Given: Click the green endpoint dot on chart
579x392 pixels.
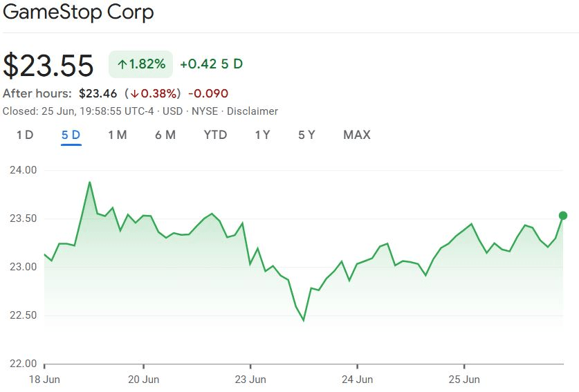Looking at the screenshot, I should (563, 216).
